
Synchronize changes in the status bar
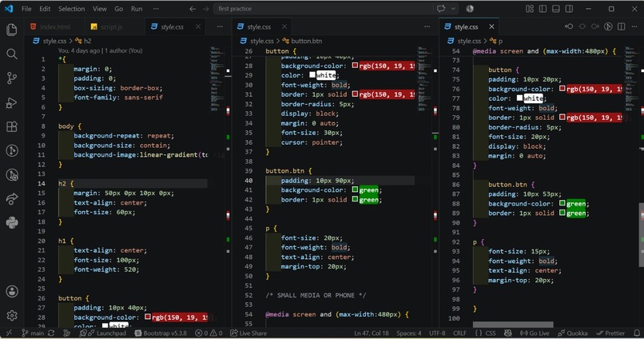[51, 333]
